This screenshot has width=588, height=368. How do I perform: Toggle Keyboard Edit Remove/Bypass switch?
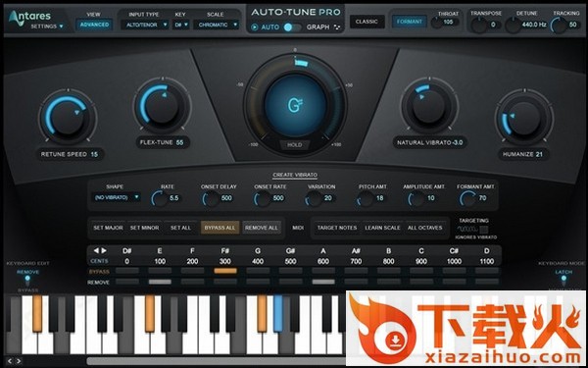coord(27,281)
